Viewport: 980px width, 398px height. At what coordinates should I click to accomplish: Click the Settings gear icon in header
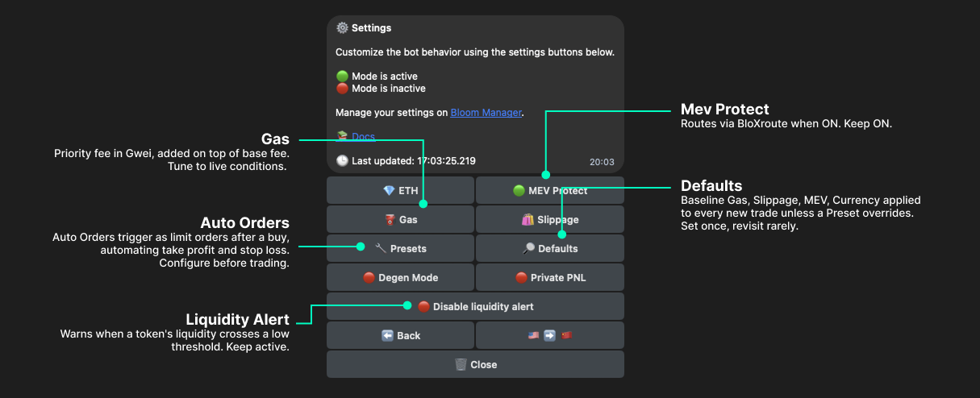point(342,28)
